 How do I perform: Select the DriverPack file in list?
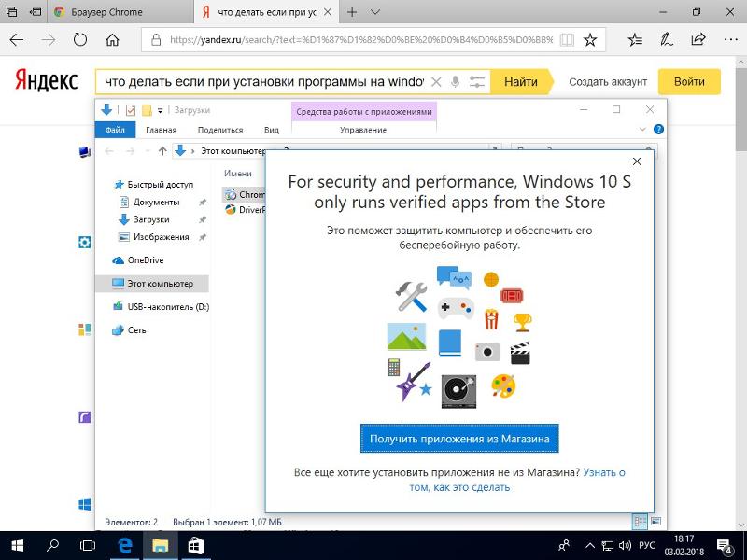[245, 209]
